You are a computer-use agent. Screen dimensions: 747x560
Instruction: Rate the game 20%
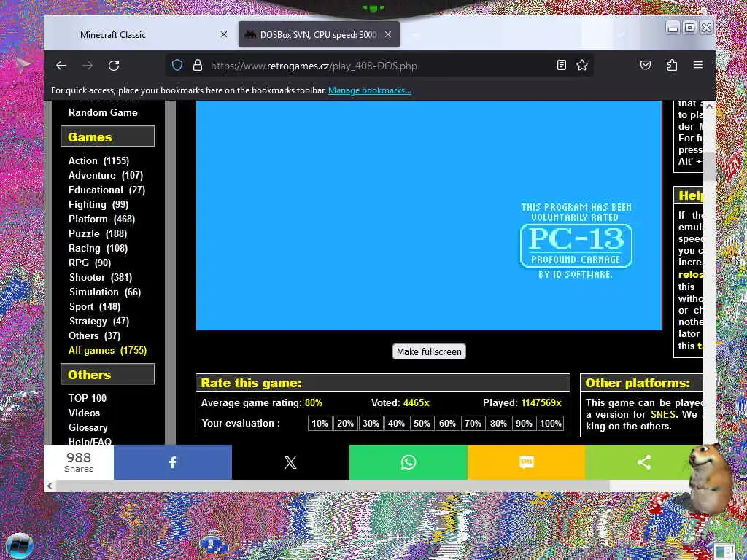(345, 424)
